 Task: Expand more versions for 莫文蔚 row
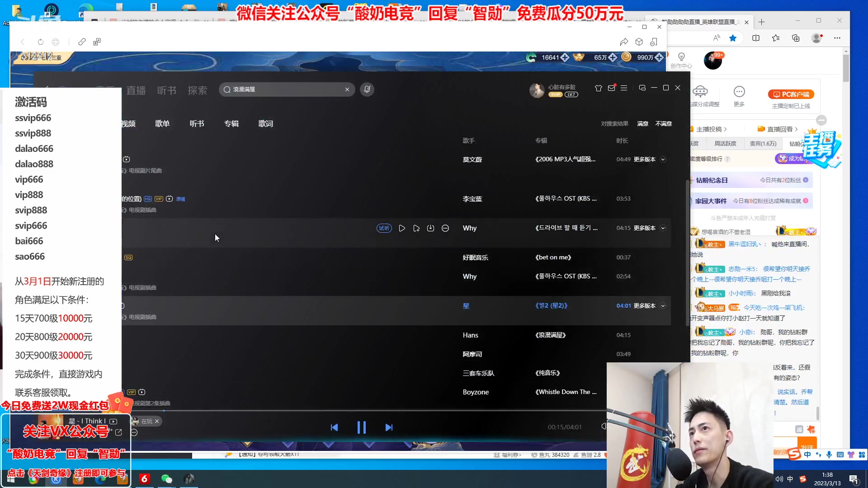pos(663,160)
